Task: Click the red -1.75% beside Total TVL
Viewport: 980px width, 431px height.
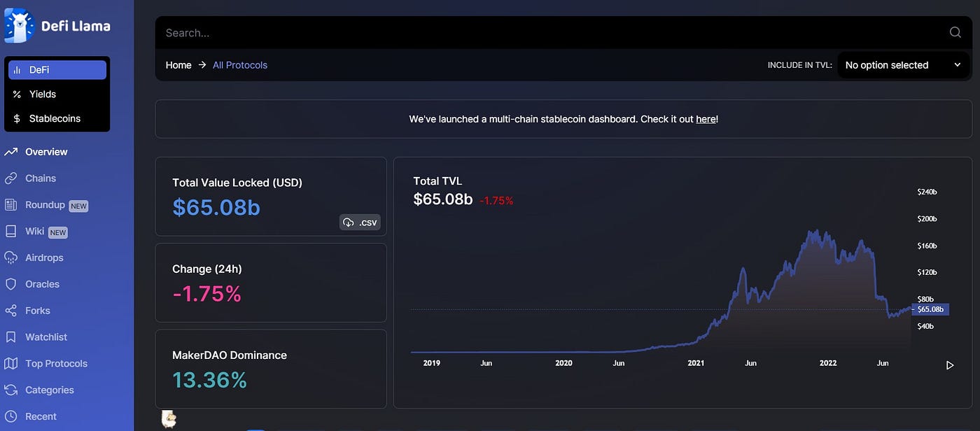Action: 496,200
